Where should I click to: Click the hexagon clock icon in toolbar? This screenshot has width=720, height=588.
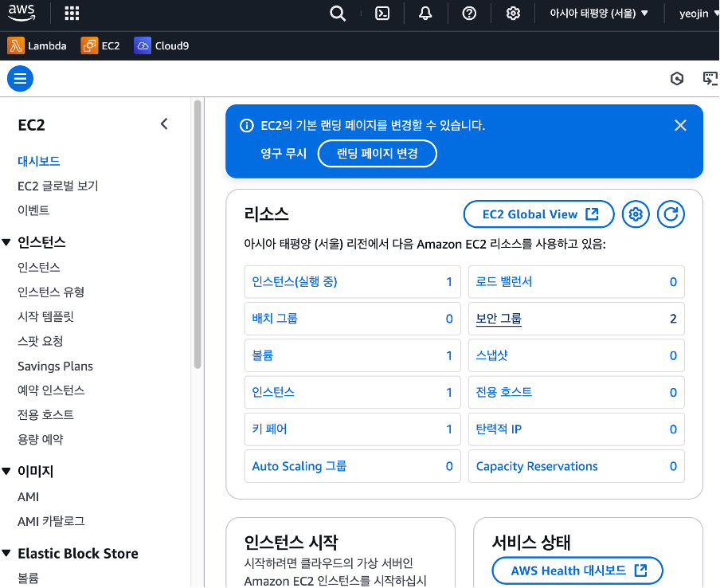[x=677, y=79]
